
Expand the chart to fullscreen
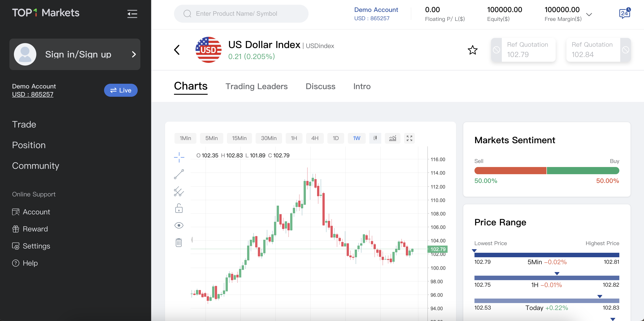click(409, 138)
